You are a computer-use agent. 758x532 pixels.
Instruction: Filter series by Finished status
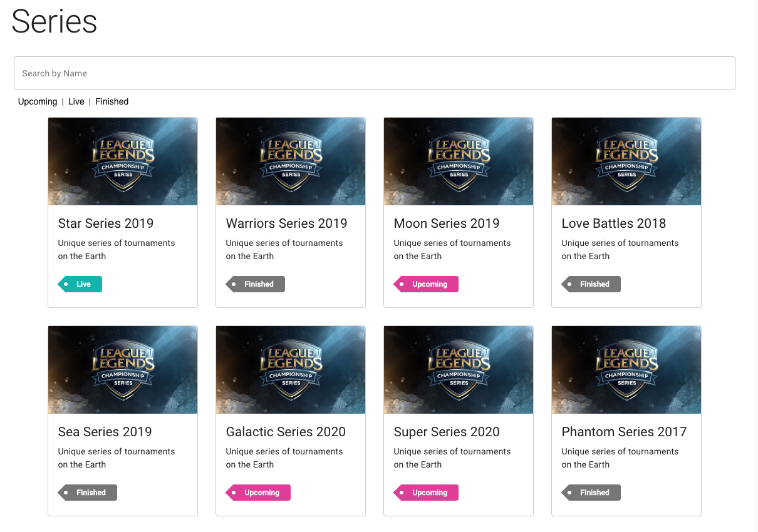[x=112, y=101]
